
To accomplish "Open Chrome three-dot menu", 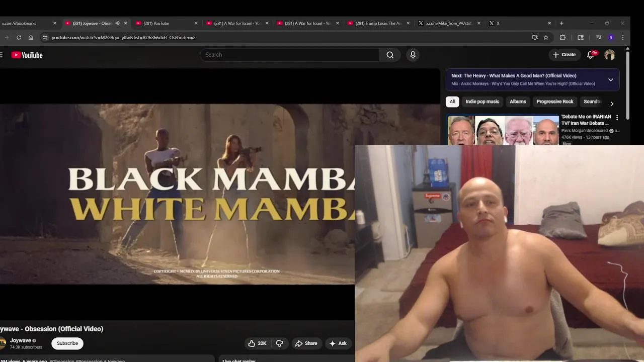I will [x=623, y=37].
